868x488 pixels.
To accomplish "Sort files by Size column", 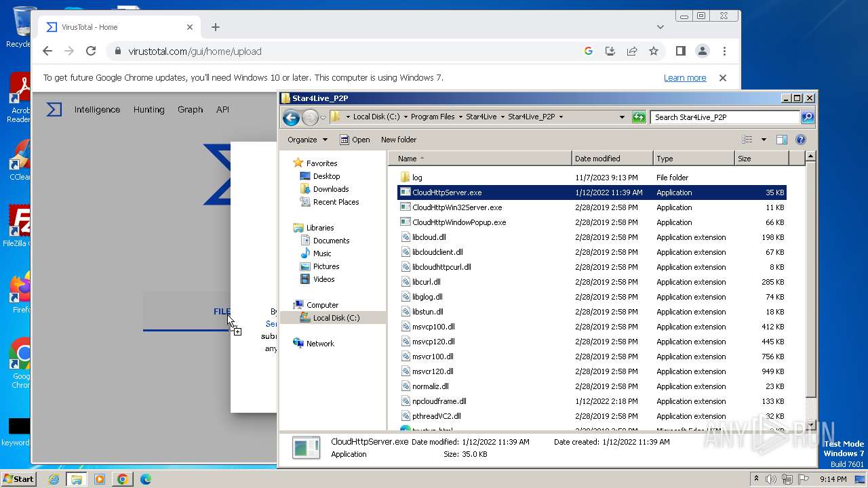I will (x=762, y=159).
